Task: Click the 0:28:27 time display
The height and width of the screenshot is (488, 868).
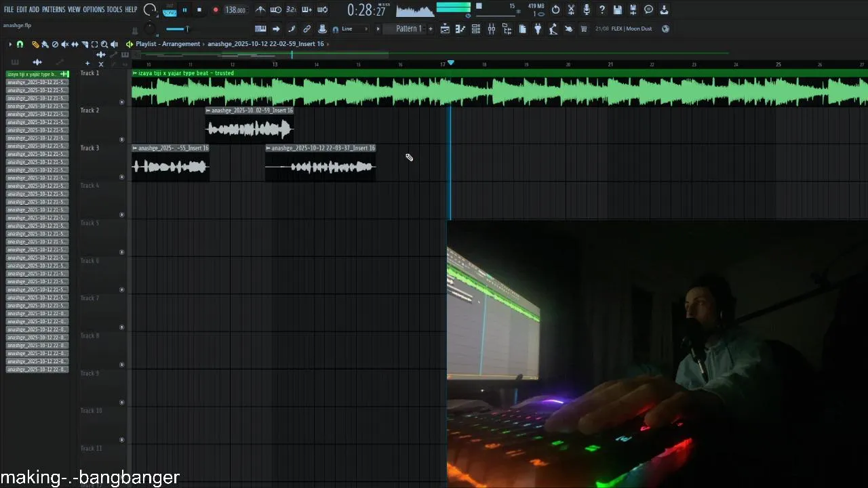Action: (x=366, y=10)
